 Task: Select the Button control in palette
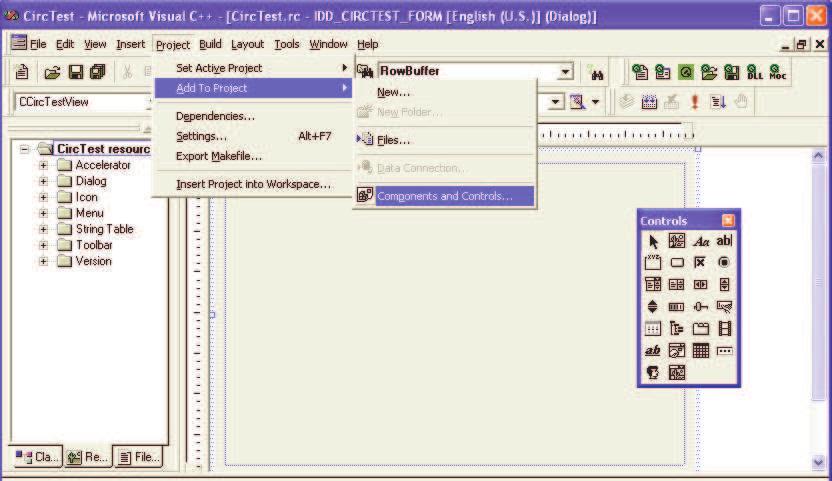point(677,263)
